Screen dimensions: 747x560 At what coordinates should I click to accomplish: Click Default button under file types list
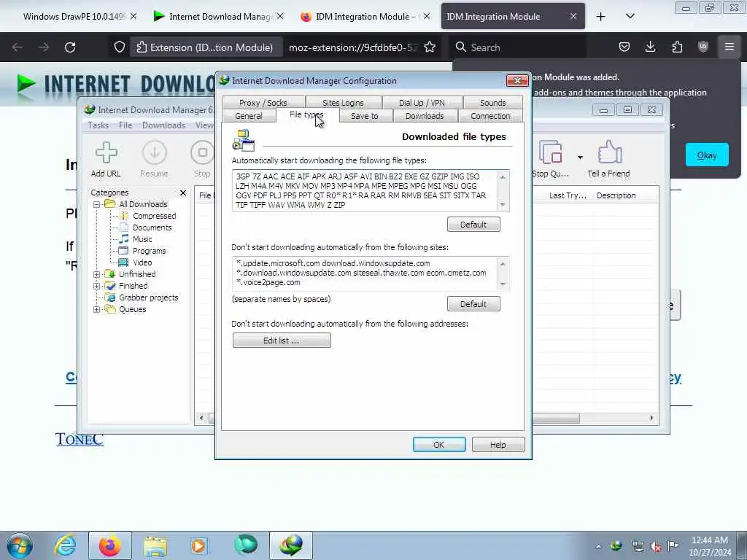(473, 225)
